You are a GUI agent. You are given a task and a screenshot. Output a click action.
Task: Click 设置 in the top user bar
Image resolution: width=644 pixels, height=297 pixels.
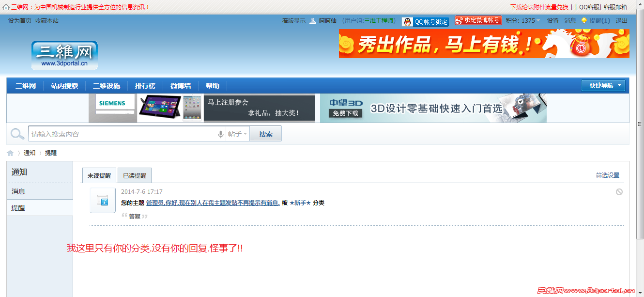pos(553,21)
